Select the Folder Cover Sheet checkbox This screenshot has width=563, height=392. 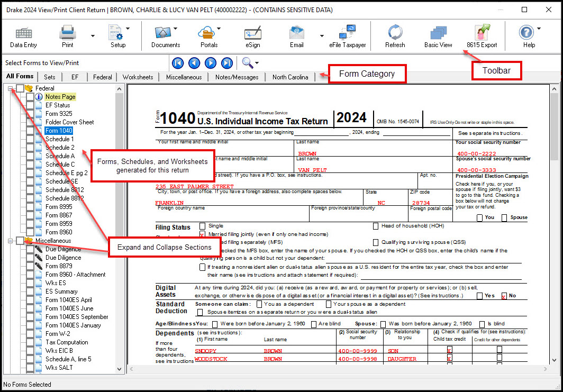click(31, 122)
